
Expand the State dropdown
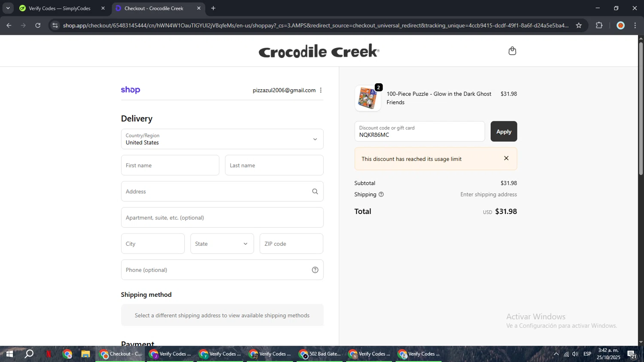pos(222,244)
